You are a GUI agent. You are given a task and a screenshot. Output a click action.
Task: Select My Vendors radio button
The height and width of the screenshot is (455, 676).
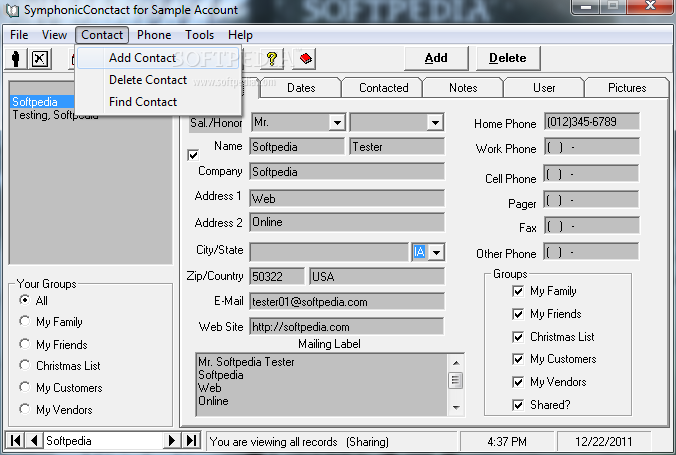(25, 409)
